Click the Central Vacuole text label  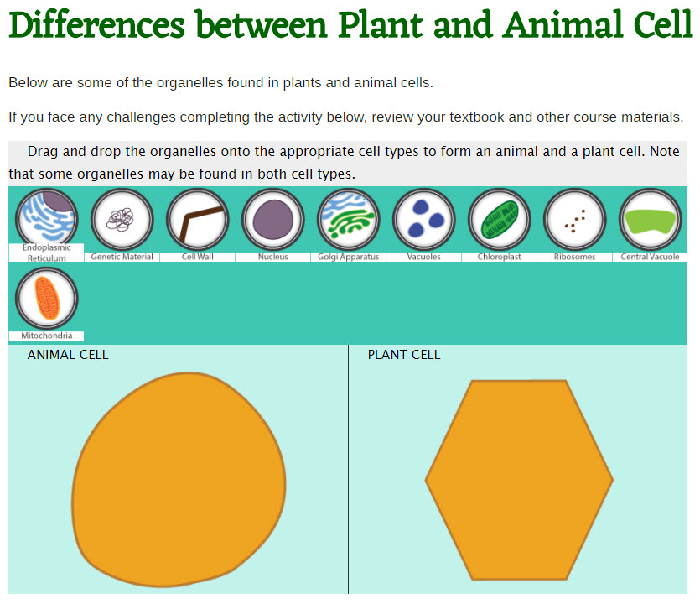[x=651, y=257]
